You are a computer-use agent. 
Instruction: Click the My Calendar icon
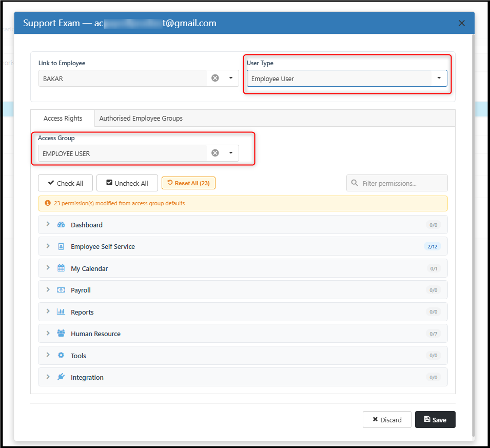coord(61,268)
